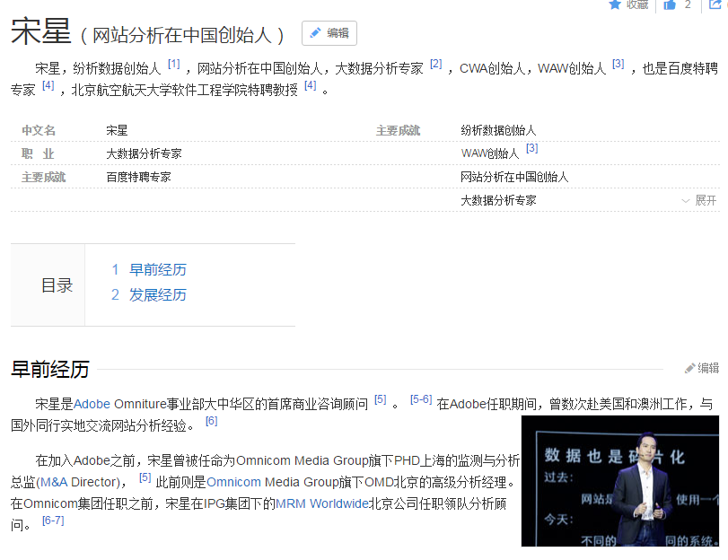Viewport: 728px width, 560px height.
Task: Expand the info box with 展开
Action: pyautogui.click(x=699, y=201)
